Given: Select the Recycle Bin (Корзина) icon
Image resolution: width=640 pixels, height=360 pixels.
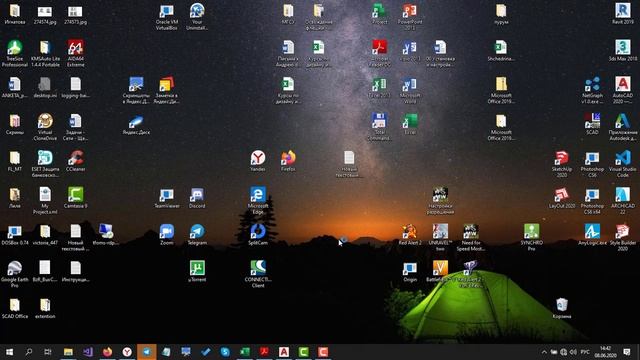Looking at the screenshot, I should (x=562, y=308).
